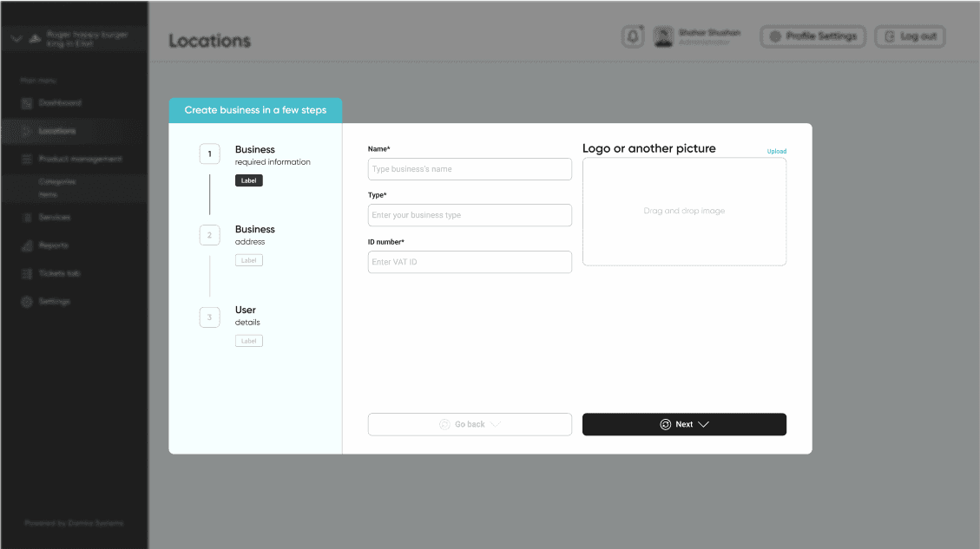980x549 pixels.
Task: Open Settings in the sidebar
Action: (55, 301)
